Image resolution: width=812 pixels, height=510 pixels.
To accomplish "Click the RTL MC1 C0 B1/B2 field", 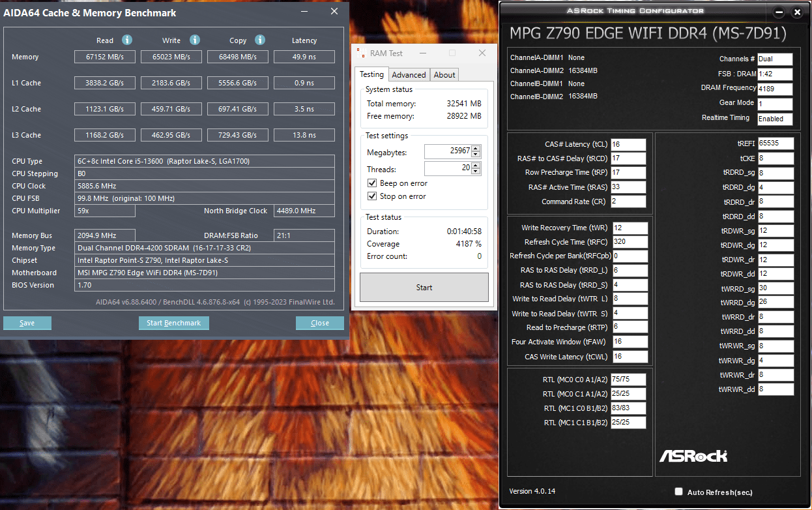I will [x=628, y=408].
